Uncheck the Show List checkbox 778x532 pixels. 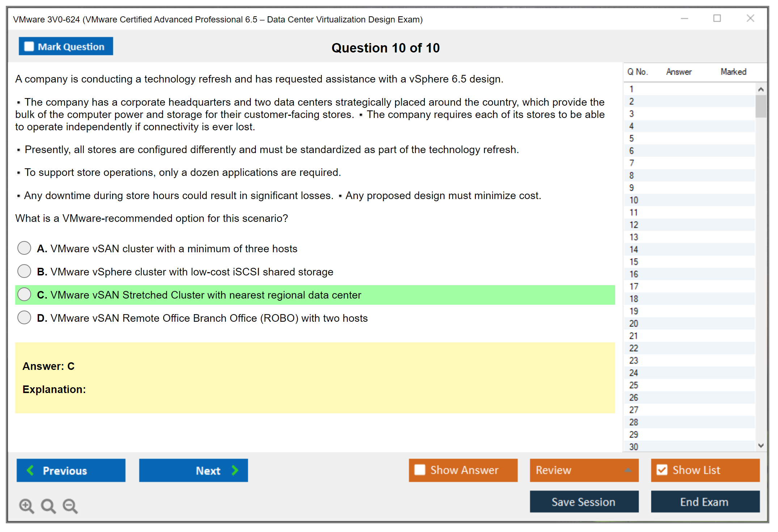[662, 470]
